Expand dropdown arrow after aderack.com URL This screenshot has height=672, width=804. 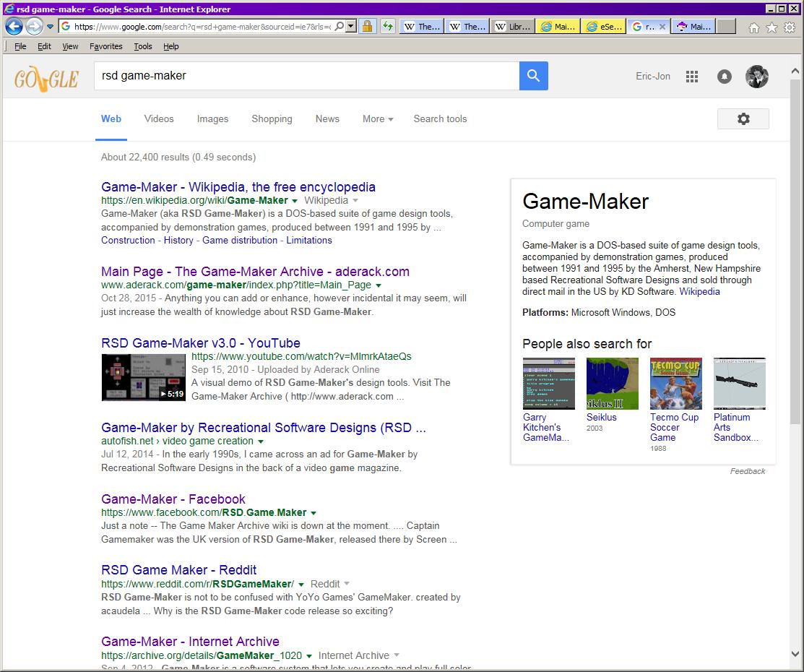[x=379, y=285]
